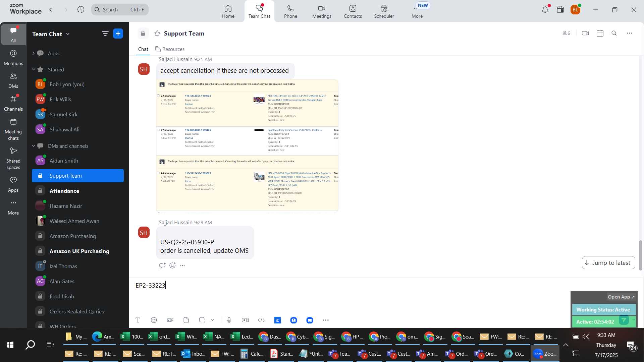Open the Channels sidebar section
This screenshot has height=362, width=644.
click(13, 103)
